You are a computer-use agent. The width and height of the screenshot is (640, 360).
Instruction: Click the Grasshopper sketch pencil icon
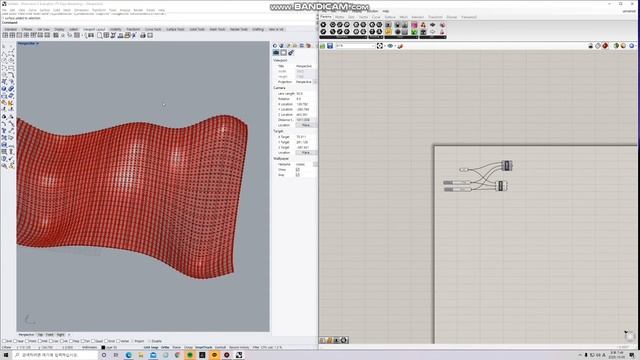(x=400, y=46)
